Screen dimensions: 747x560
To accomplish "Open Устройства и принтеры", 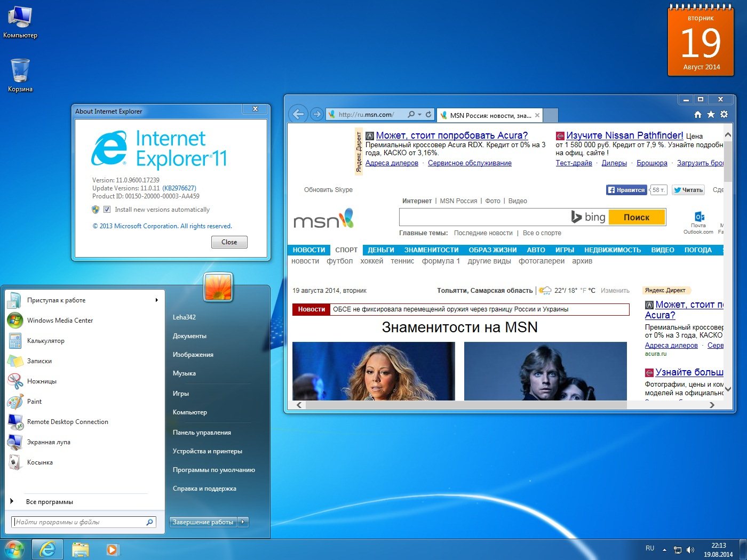I will tap(208, 451).
